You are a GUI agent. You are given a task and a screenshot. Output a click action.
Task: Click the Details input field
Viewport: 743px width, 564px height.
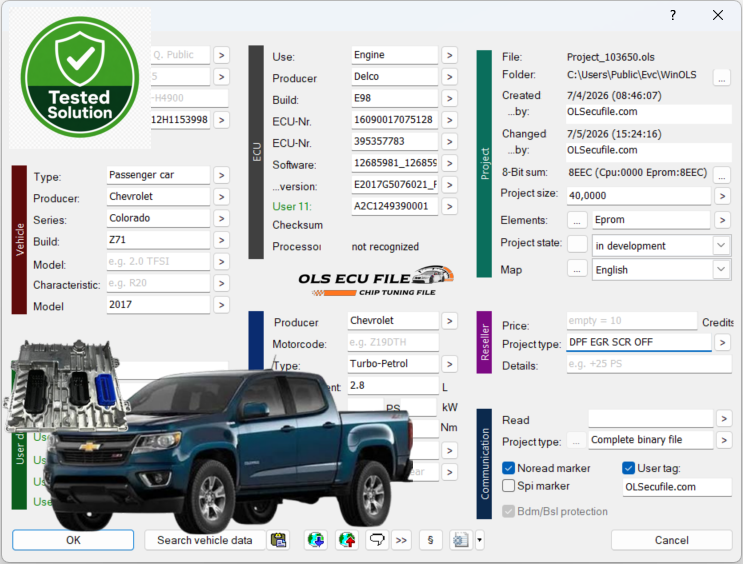click(649, 364)
